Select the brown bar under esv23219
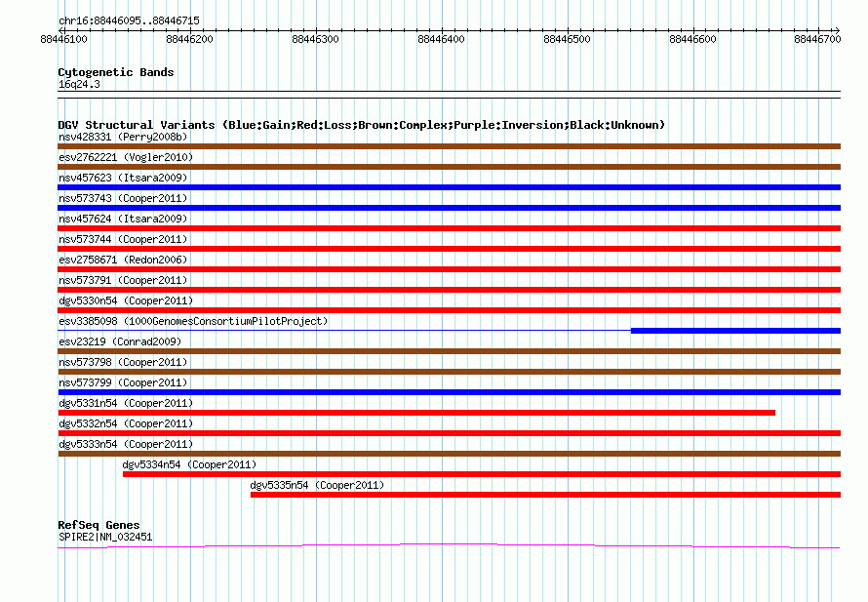The height and width of the screenshot is (602, 868). (x=449, y=351)
